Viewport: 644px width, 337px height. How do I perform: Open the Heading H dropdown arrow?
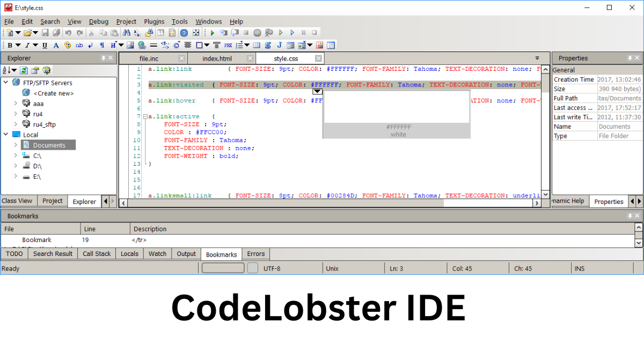tap(121, 45)
